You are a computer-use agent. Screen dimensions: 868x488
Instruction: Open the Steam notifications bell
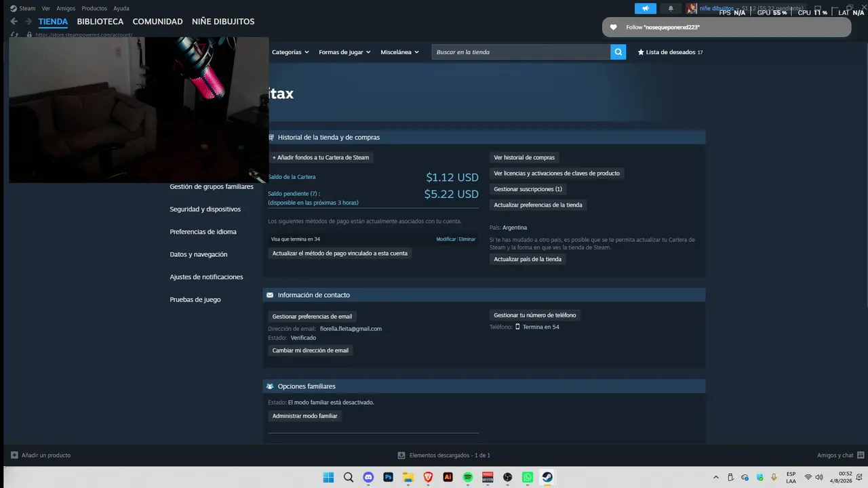click(671, 9)
